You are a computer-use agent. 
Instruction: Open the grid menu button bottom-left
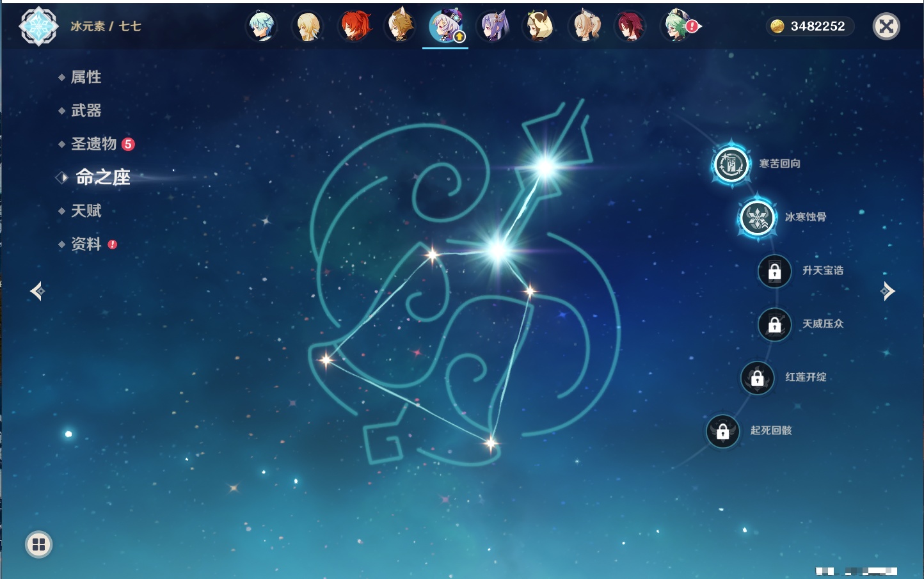tap(38, 544)
